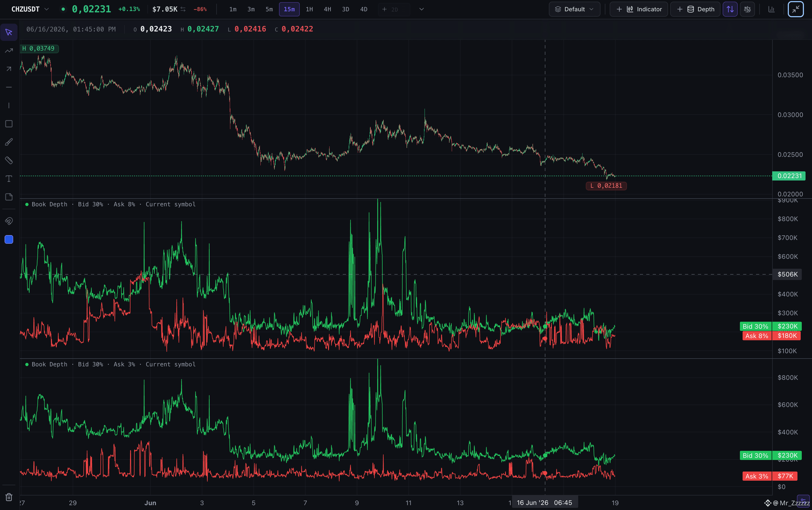Select the horizontal line tool
The image size is (812, 510).
point(9,87)
